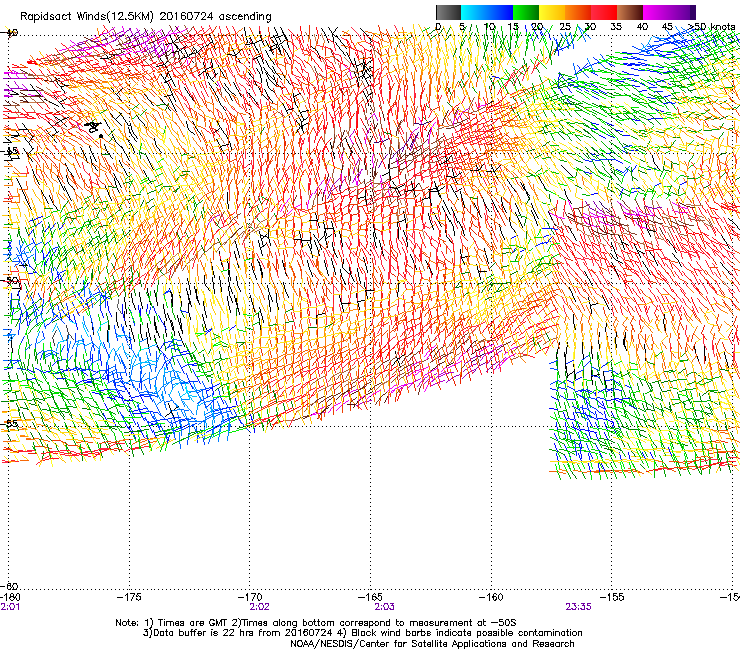Click the gray 0-5 knots color bar segment
740x650 pixels.
pyautogui.click(x=448, y=12)
